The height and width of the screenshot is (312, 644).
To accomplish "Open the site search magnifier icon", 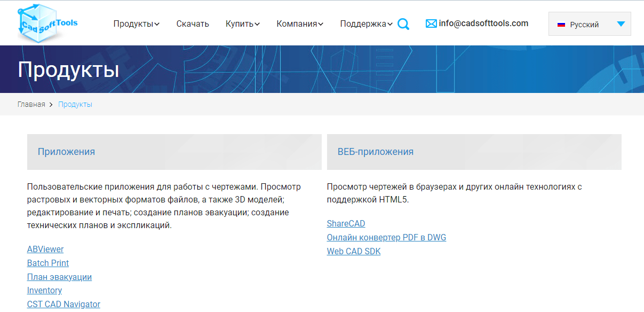I will click(403, 24).
